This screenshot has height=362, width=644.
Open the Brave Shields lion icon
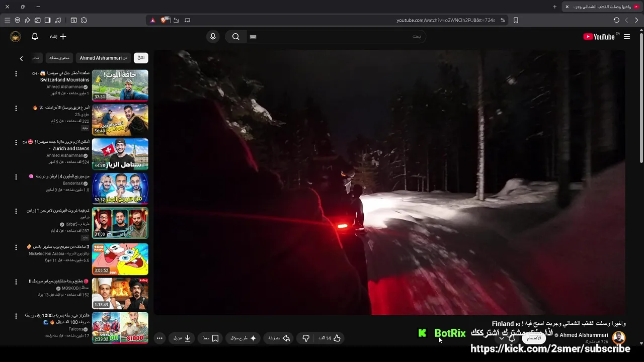click(164, 20)
